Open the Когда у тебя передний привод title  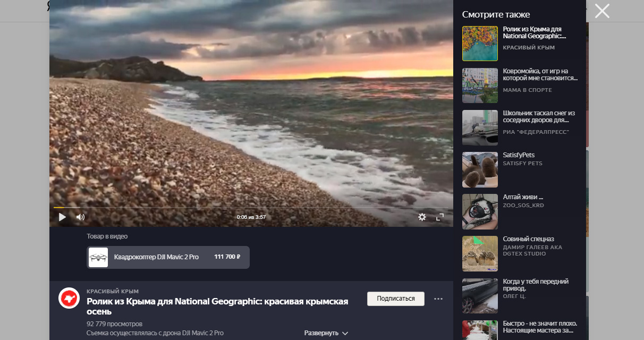point(536,285)
